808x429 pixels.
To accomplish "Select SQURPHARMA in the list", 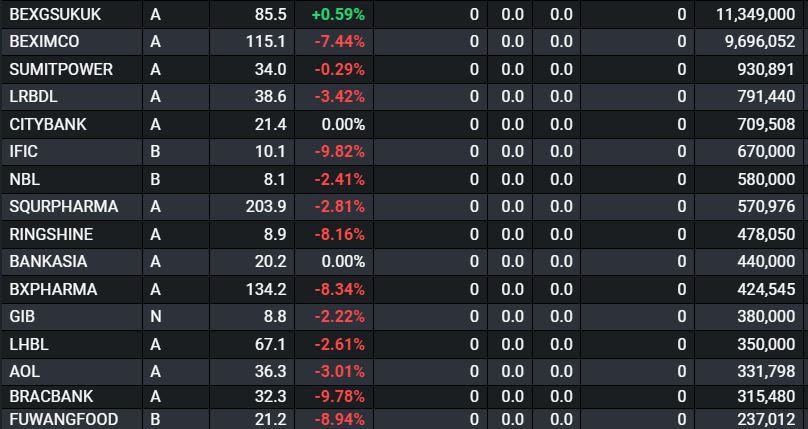I will point(63,207).
